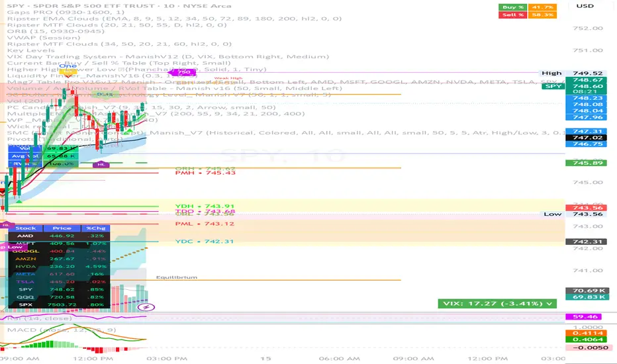The image size is (617, 364).
Task: Select the USD currency label
Action: click(x=585, y=6)
